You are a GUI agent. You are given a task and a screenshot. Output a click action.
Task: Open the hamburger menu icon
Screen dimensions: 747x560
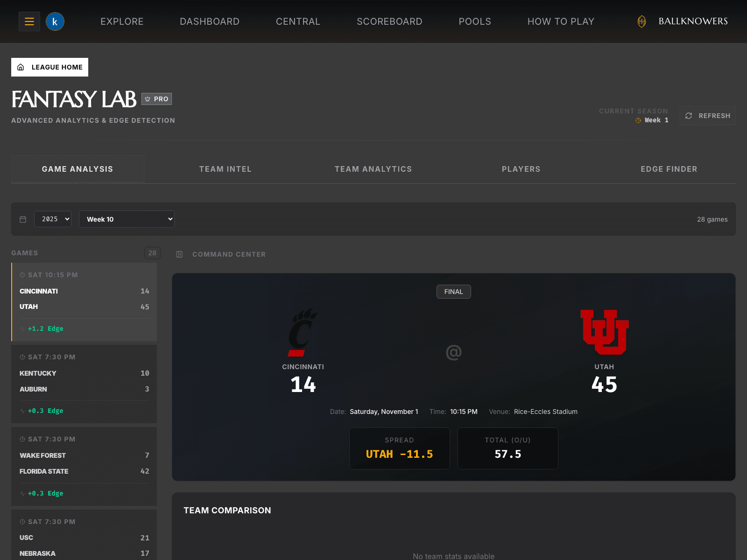[29, 21]
